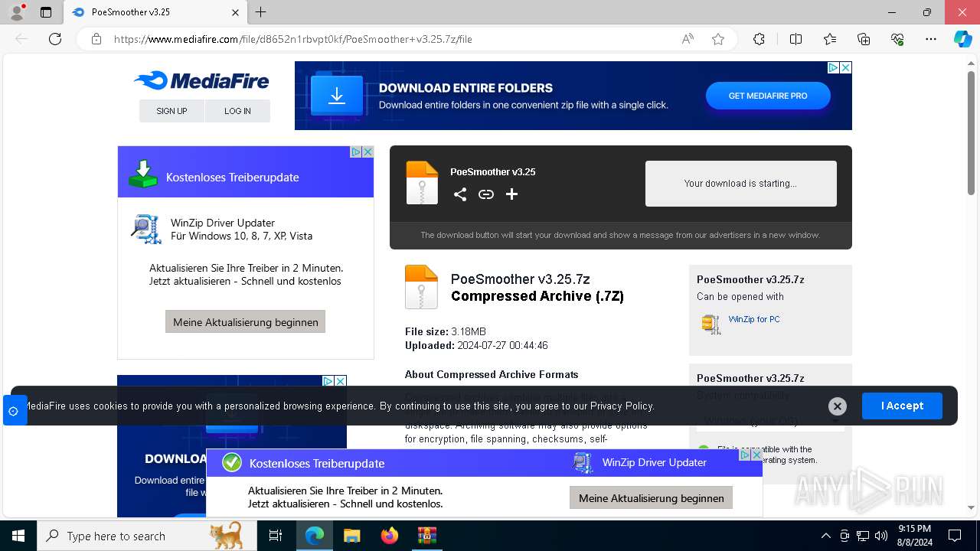
Task: Open Collections icon in toolbar
Action: pos(864,39)
